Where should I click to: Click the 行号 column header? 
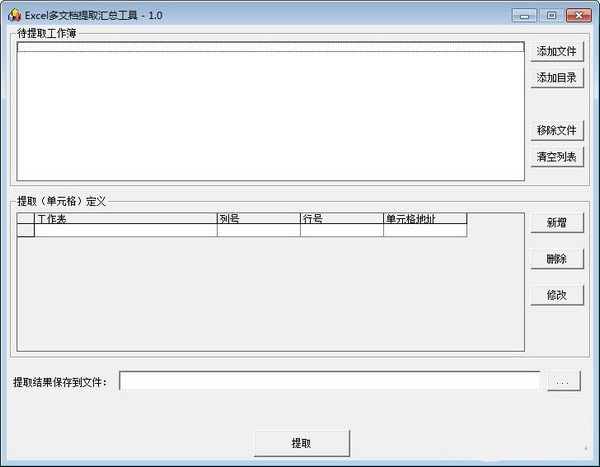tap(342, 219)
